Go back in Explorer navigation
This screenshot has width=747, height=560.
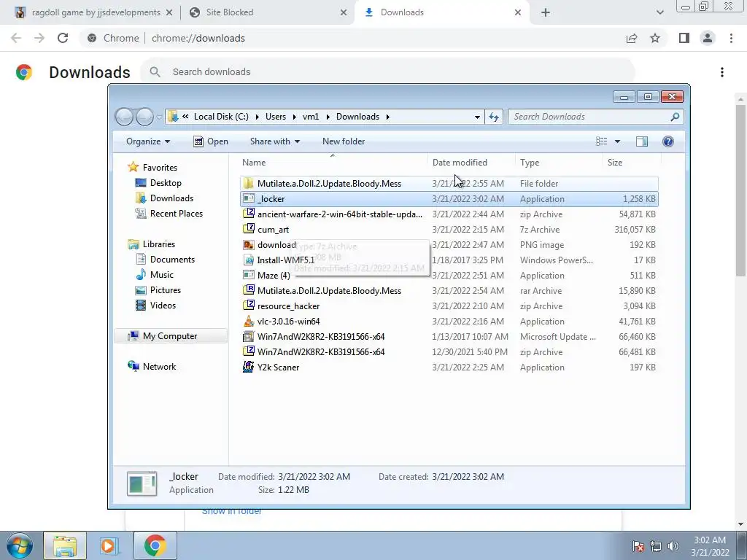click(124, 117)
